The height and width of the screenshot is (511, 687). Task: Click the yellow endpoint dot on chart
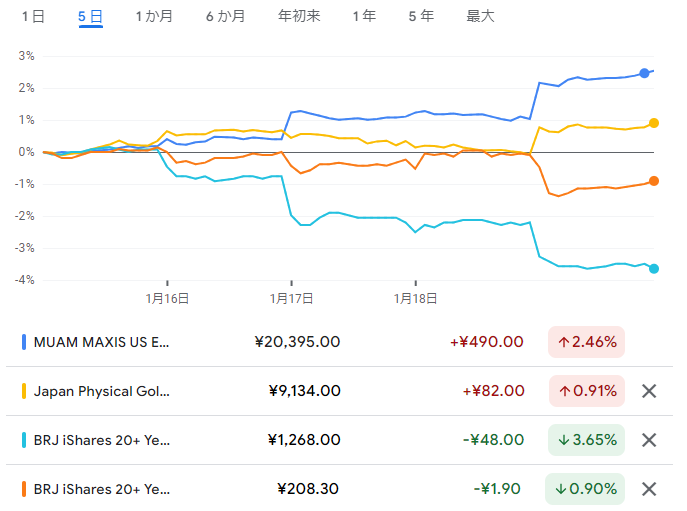pyautogui.click(x=654, y=123)
